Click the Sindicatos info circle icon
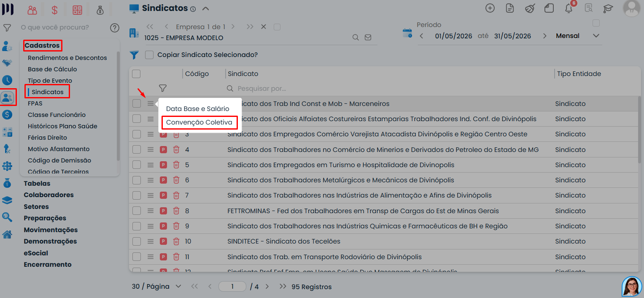Viewport: 644px width, 298px height. (x=193, y=9)
